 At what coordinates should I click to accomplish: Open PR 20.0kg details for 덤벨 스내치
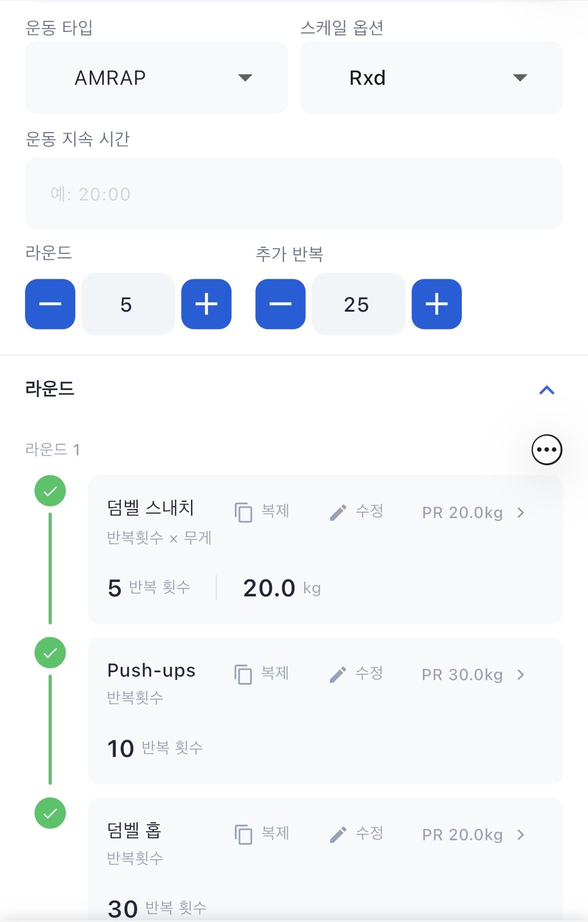[x=473, y=513]
